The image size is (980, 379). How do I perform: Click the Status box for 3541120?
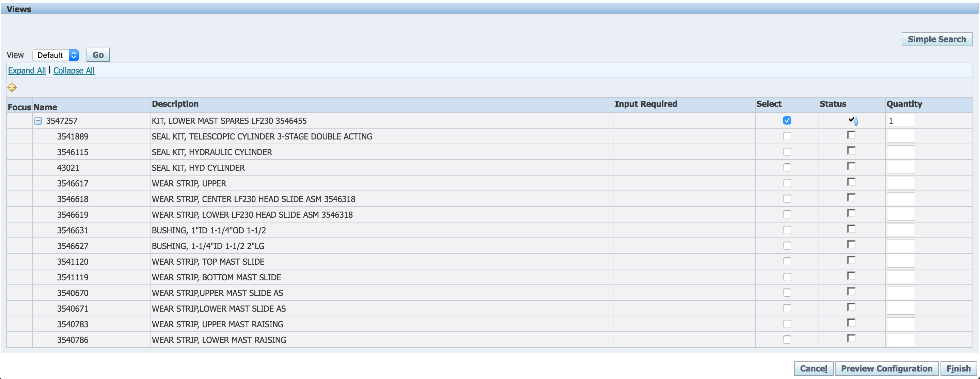[851, 260]
